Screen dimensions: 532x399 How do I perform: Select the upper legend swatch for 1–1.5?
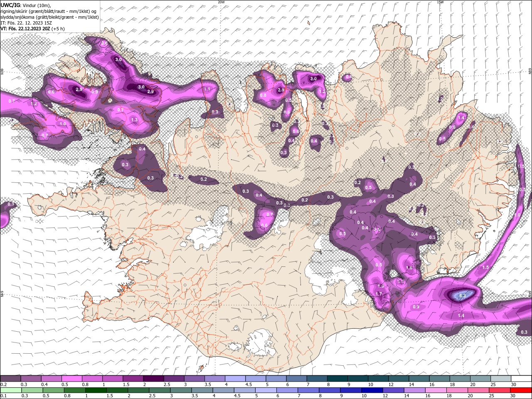[x=113, y=379]
